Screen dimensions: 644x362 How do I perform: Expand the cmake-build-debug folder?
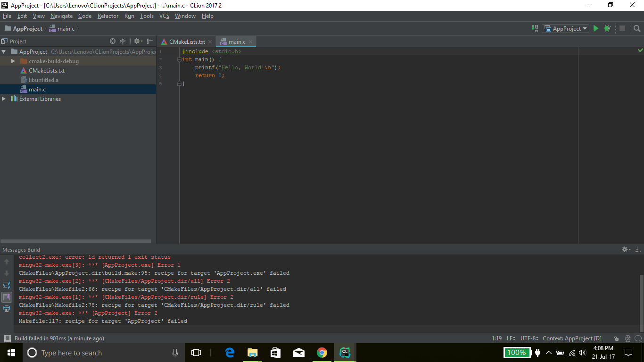coord(13,61)
